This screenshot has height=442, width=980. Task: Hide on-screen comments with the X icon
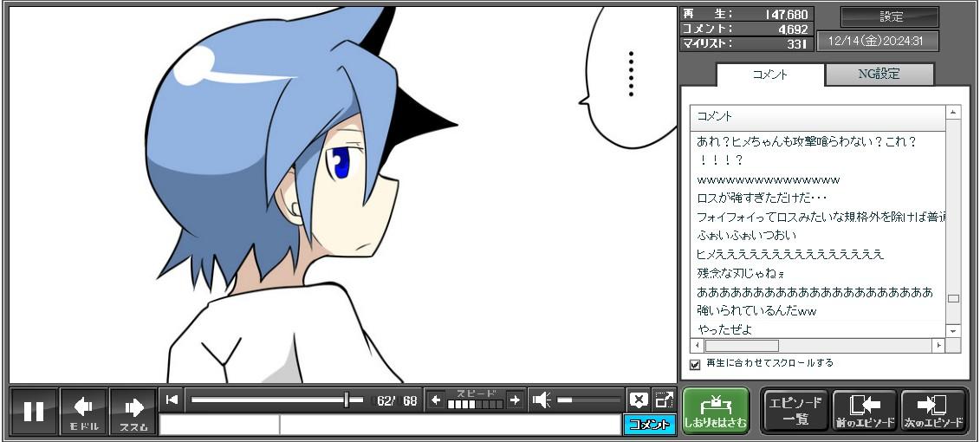click(x=638, y=400)
